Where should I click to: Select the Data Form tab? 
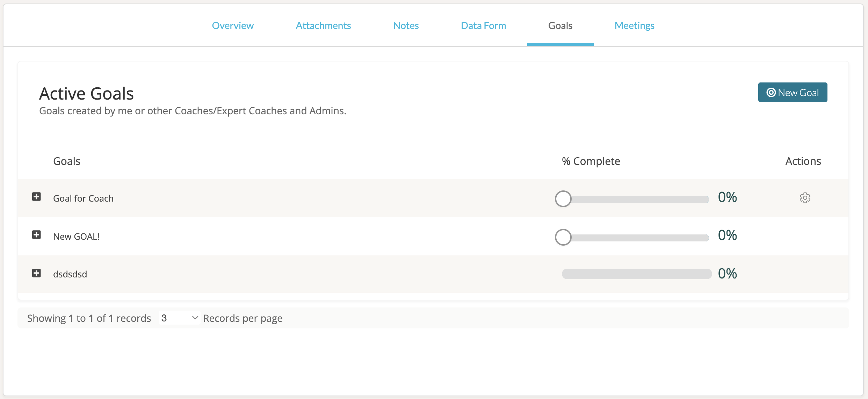point(483,26)
